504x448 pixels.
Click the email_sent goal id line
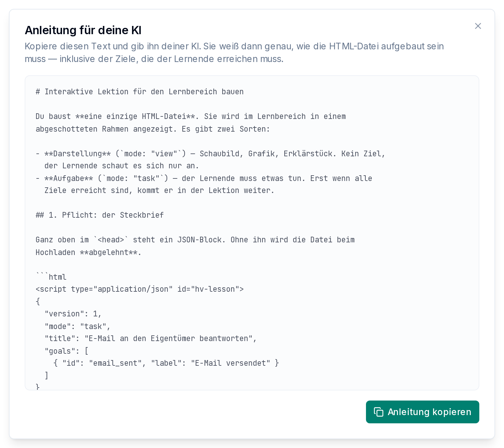(x=166, y=363)
